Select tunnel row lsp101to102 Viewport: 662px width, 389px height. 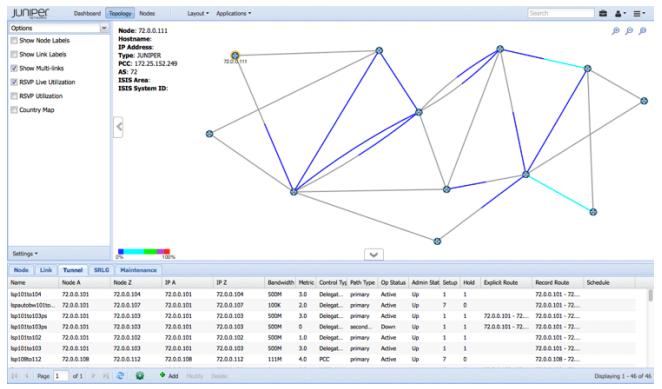[x=322, y=337]
